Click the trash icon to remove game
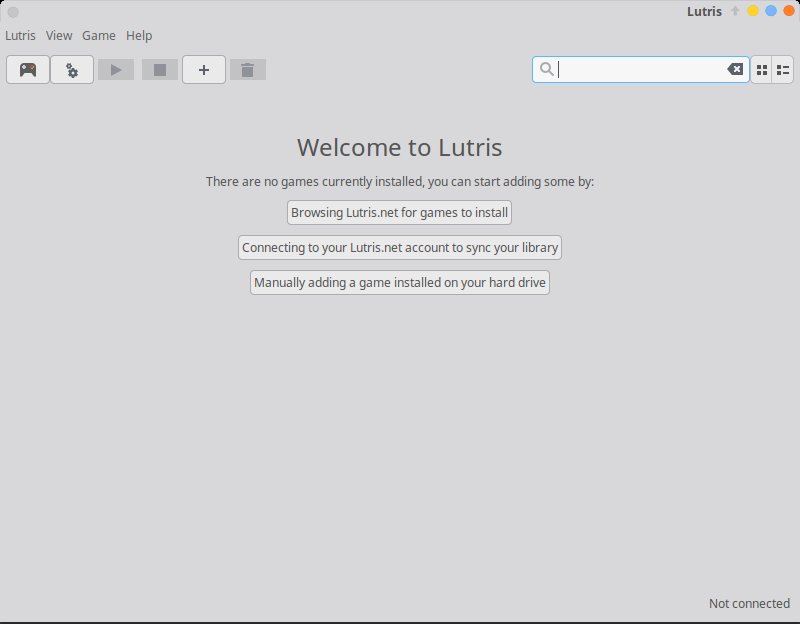 point(247,69)
